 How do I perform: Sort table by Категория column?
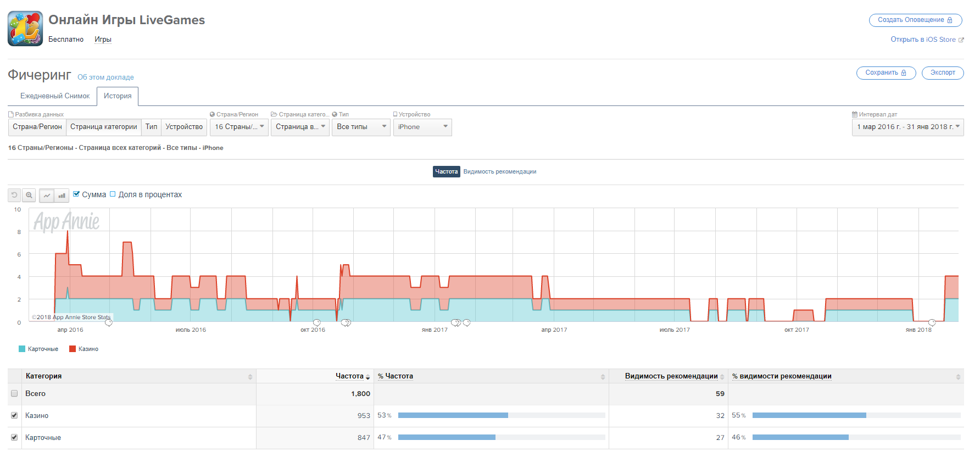coord(250,376)
